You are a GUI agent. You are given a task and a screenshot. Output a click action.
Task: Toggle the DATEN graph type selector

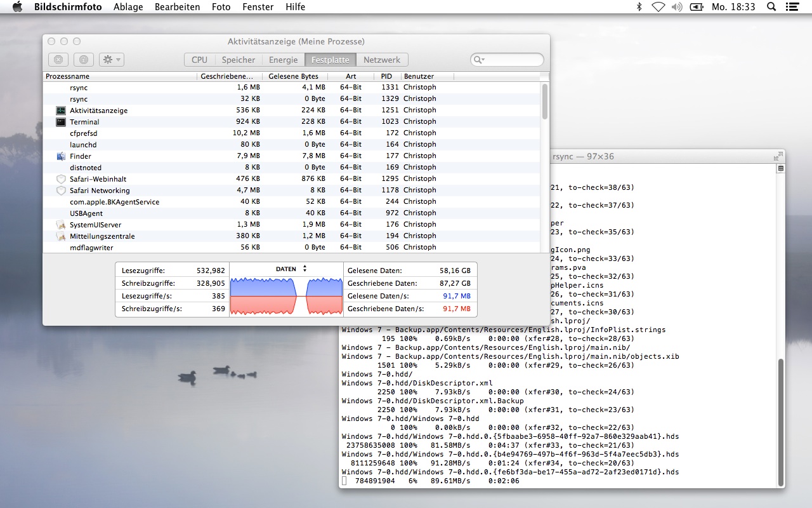pyautogui.click(x=291, y=269)
